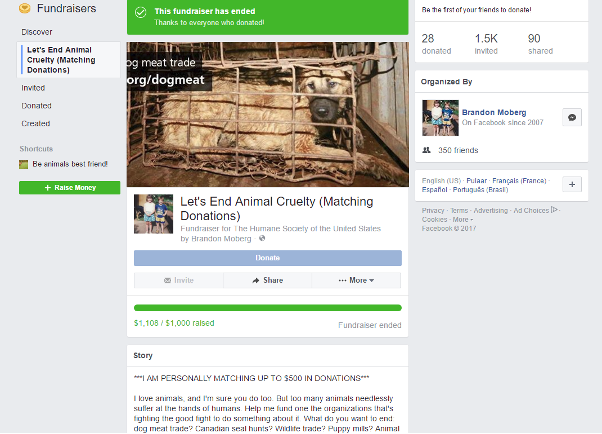Click the Ad Choices triangle icon
Screen dimensions: 602x434
554,210
